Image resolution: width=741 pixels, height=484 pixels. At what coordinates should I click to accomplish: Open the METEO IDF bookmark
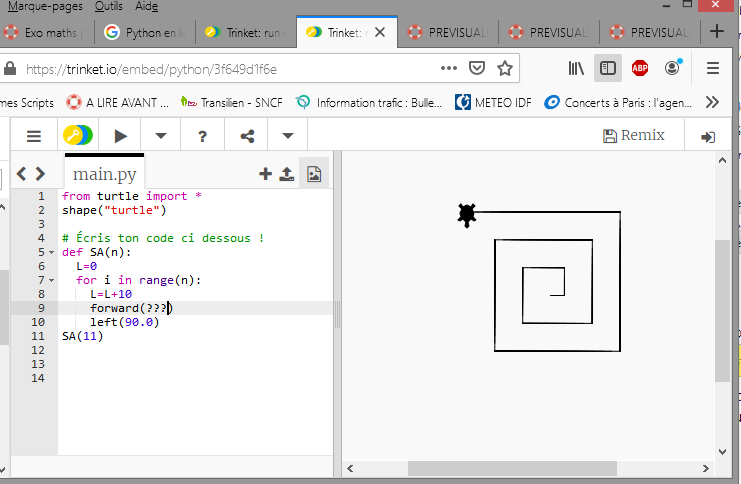[494, 102]
